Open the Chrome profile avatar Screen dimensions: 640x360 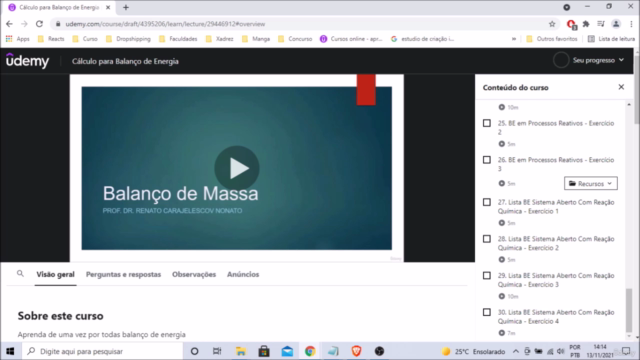616,24
